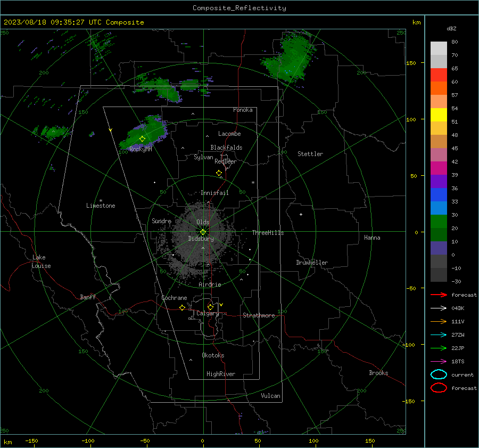Viewport: 479px width, 448px height.
Task: Select the Calgary city label
Action: coord(208,313)
